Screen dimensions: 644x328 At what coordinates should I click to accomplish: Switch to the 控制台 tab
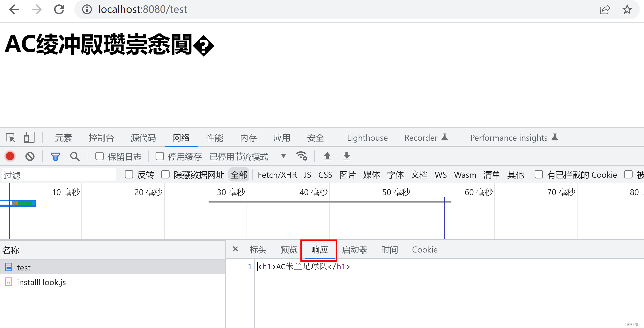click(101, 137)
